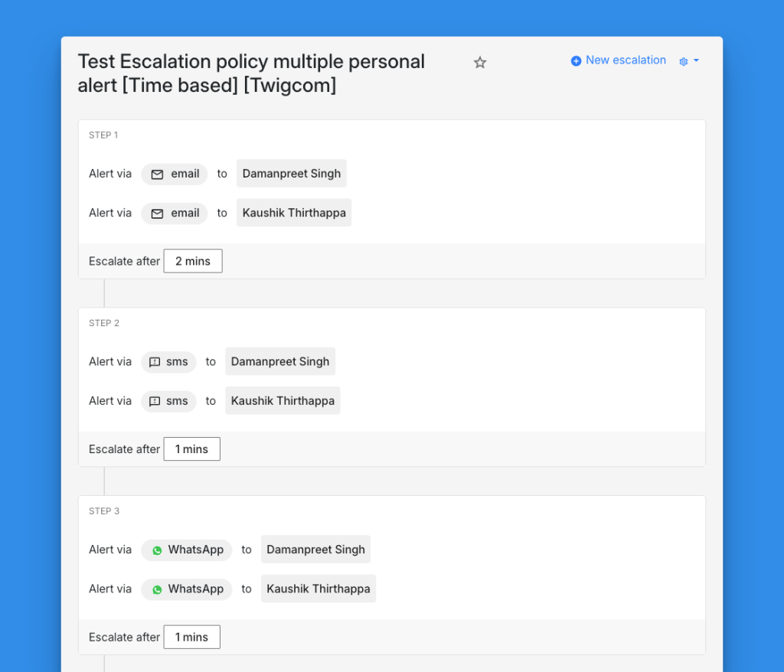Click the New escalation link
Viewport: 784px width, 672px height.
point(626,60)
